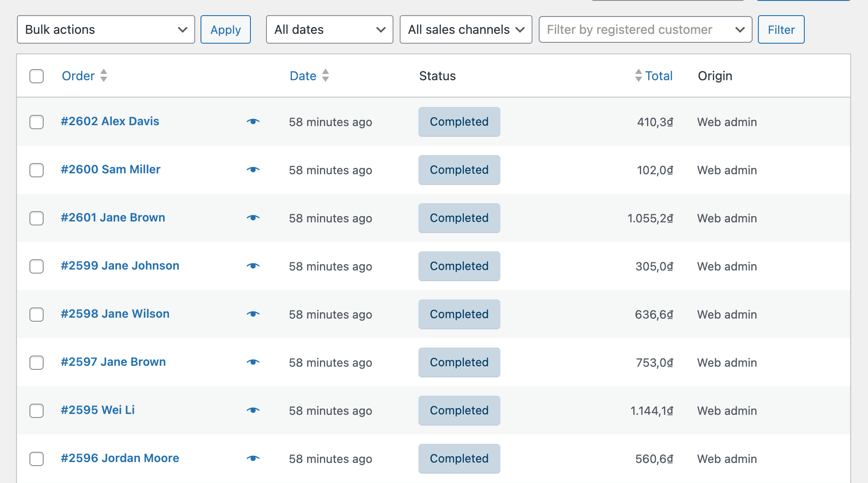Preview Jordan Moore order #2596
Image resolution: width=868 pixels, height=483 pixels.
point(253,458)
